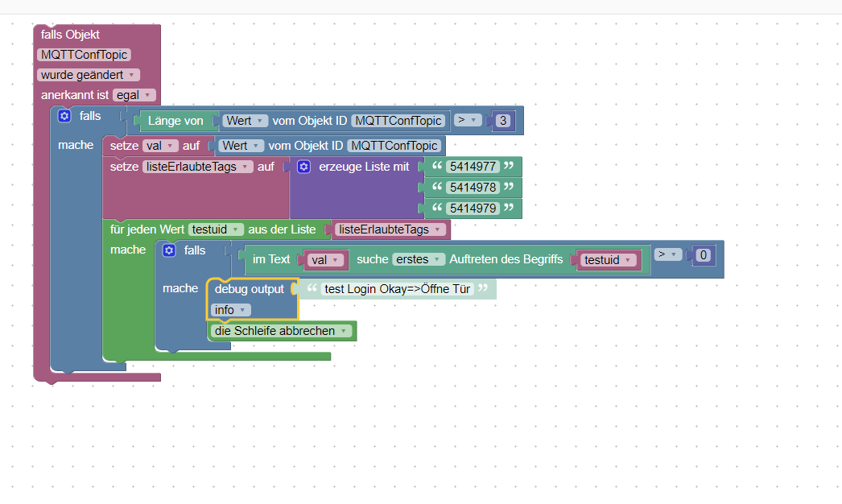Open gear settings on outer falls block
Image resolution: width=842 pixels, height=504 pixels.
(x=64, y=116)
